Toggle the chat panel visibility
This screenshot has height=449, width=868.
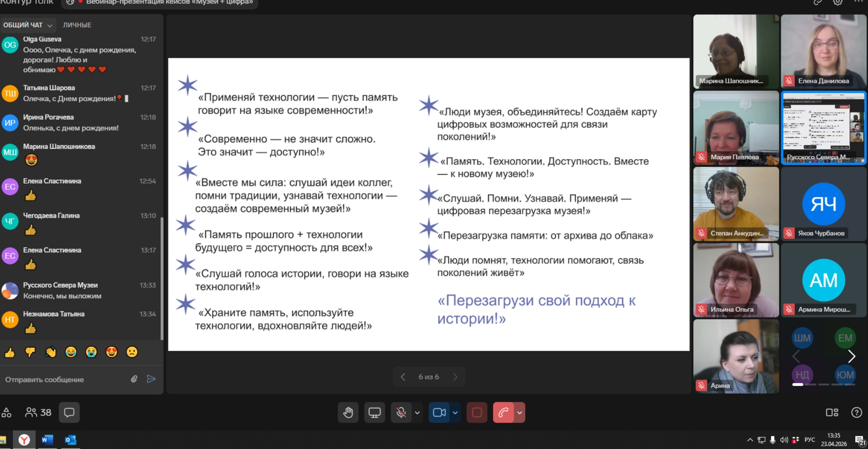[69, 413]
